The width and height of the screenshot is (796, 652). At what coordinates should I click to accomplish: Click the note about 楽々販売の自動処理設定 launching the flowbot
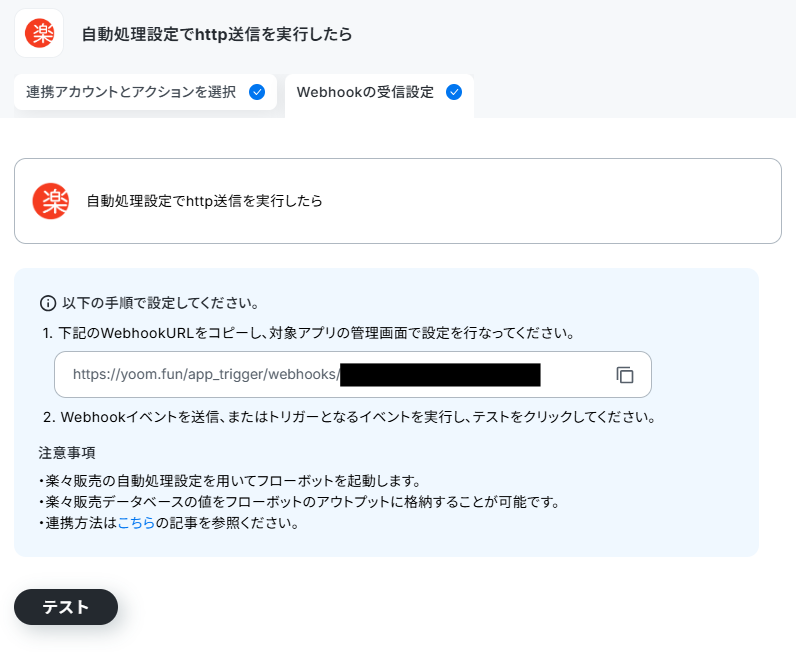230,481
